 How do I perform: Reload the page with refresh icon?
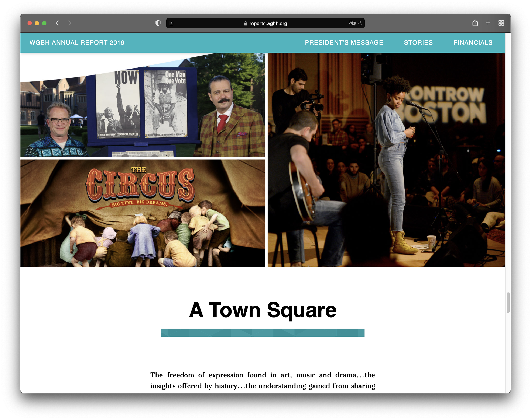360,23
